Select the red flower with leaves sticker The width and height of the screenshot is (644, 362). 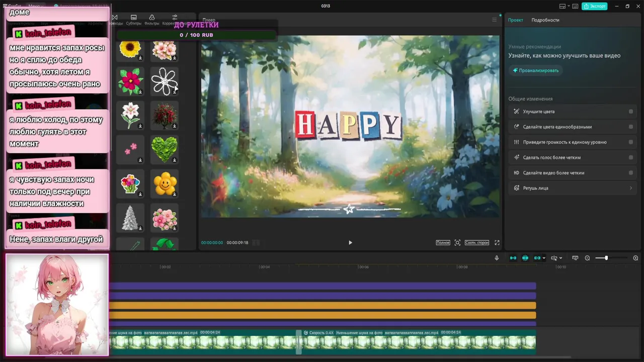point(130,80)
